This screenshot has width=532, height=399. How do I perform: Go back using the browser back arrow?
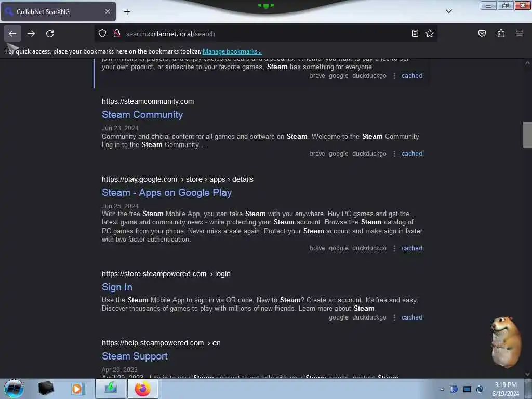point(12,34)
